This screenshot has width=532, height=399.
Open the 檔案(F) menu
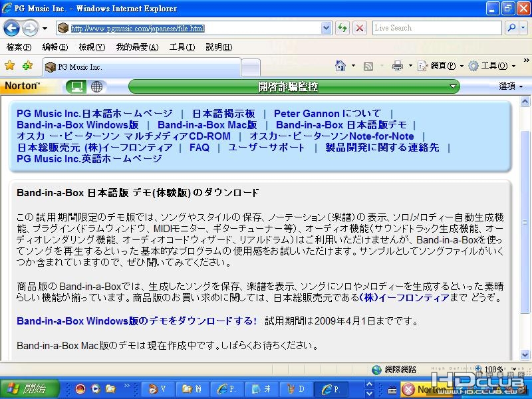(x=19, y=47)
